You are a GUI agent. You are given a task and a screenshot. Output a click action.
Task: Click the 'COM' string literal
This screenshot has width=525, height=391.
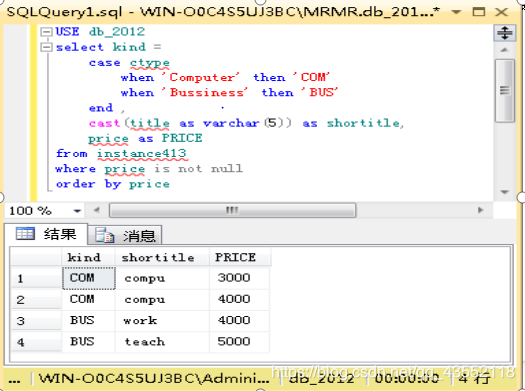311,78
